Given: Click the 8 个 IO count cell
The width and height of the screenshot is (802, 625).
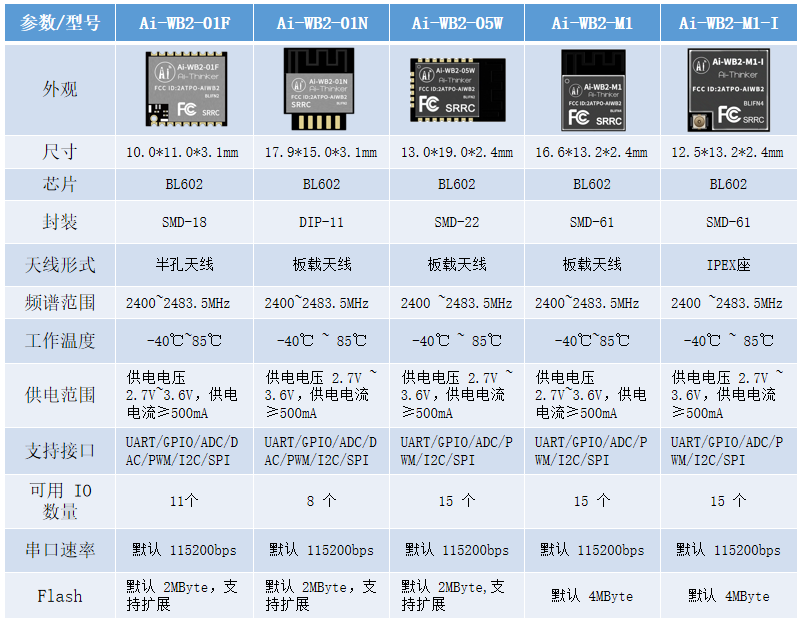Looking at the screenshot, I should [x=321, y=501].
